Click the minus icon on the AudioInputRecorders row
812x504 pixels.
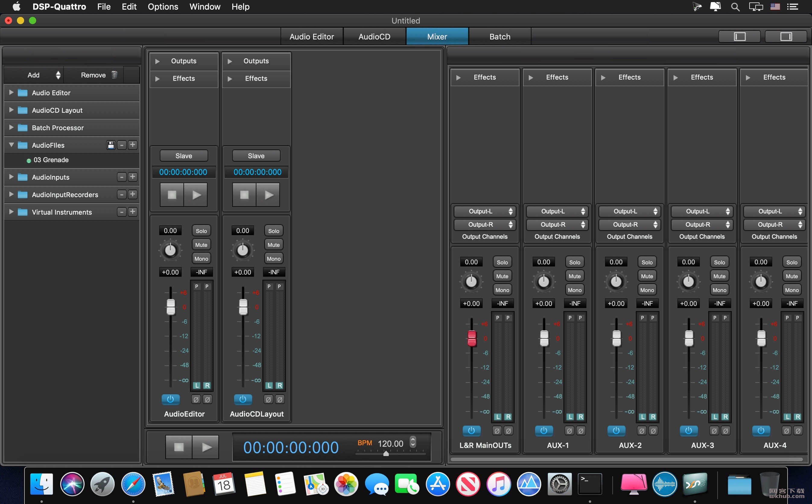pos(122,194)
